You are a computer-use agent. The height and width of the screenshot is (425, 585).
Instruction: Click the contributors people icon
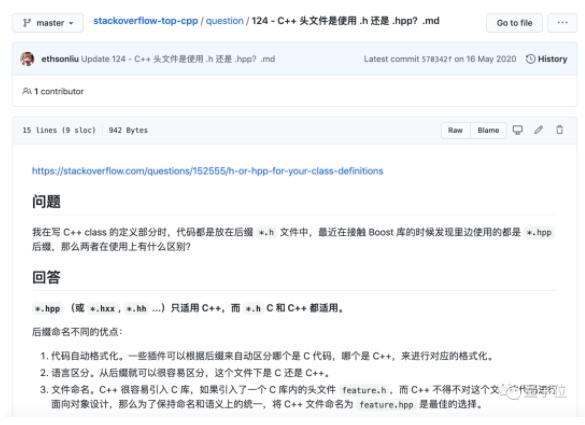(27, 91)
